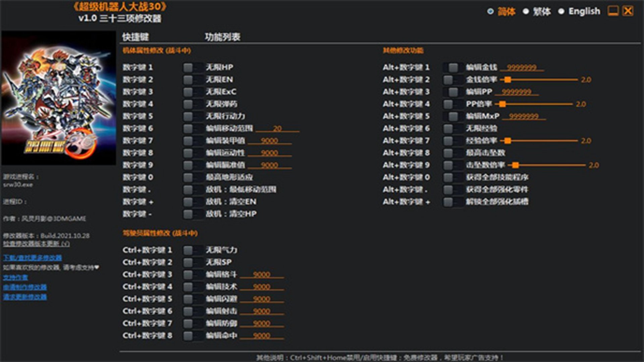Switch language to English radio option
The width and height of the screenshot is (644, 362).
coord(561,11)
